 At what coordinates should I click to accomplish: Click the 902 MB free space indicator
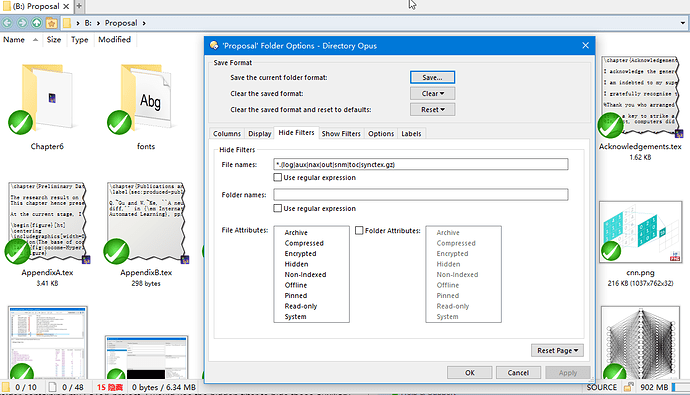pos(654,387)
